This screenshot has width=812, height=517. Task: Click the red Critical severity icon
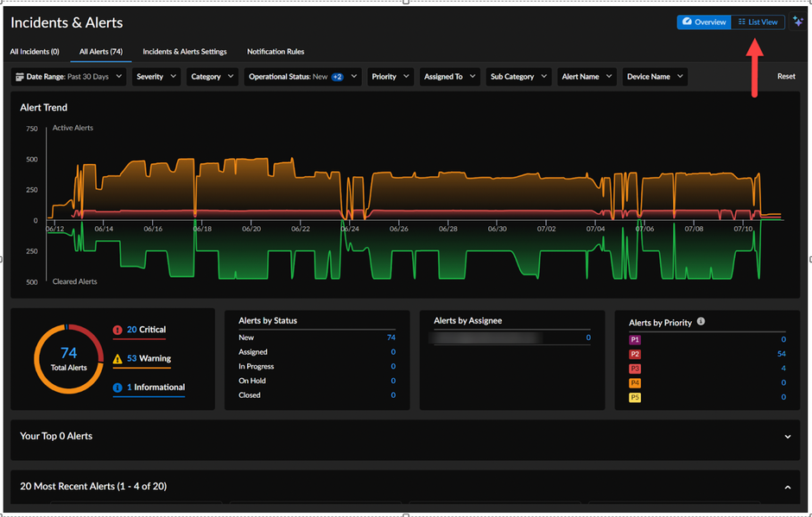tap(117, 330)
